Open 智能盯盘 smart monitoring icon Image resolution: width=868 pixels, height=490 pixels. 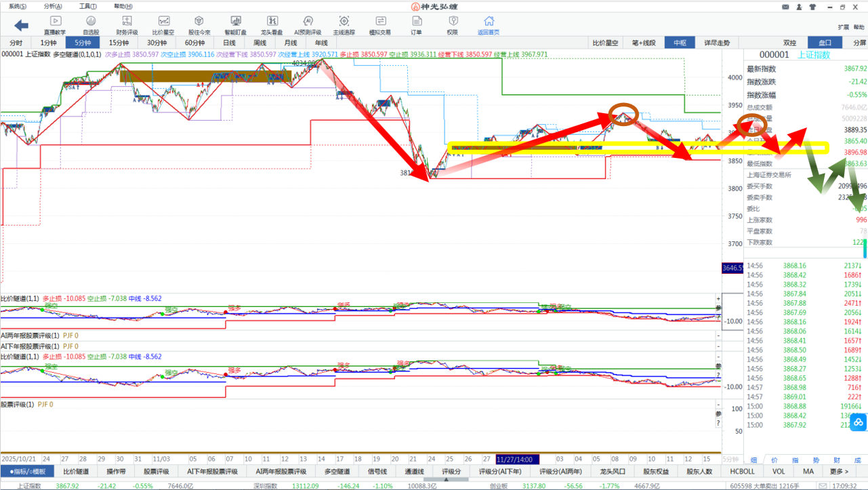pyautogui.click(x=235, y=26)
